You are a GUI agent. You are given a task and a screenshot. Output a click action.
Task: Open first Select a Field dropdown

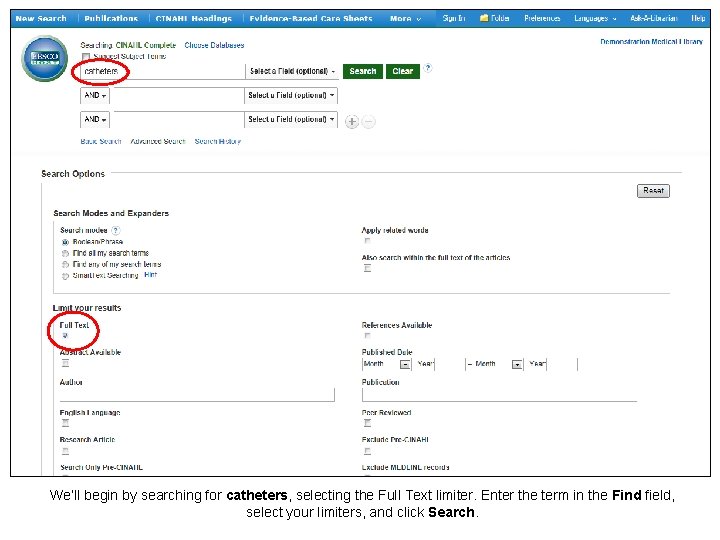click(x=291, y=72)
